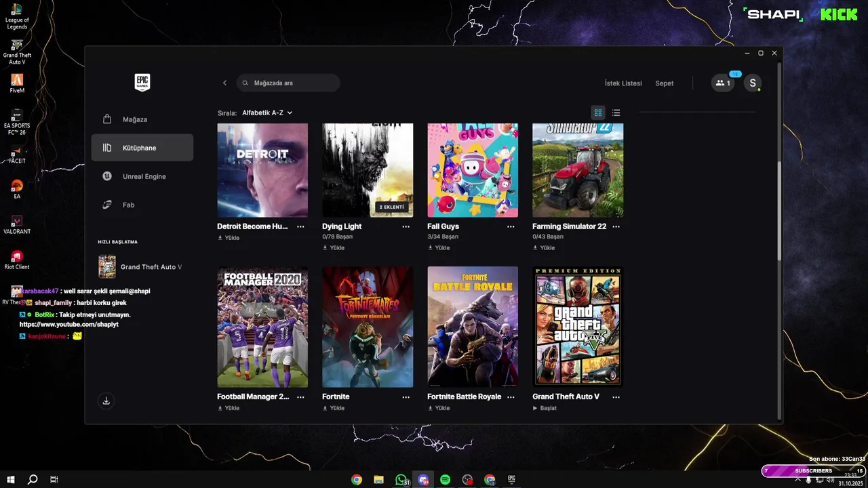Open options menu for Farming Simulator 22
This screenshot has width=868, height=488.
616,226
